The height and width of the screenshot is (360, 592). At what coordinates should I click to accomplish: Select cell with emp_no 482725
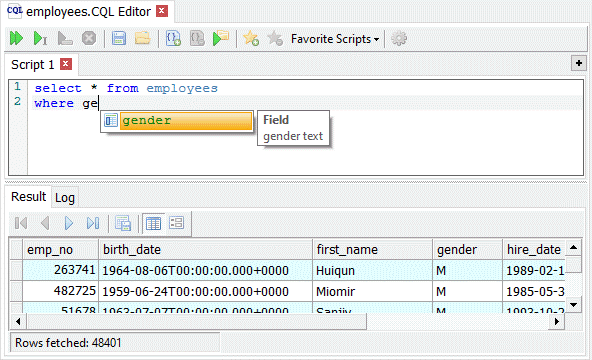[x=60, y=291]
